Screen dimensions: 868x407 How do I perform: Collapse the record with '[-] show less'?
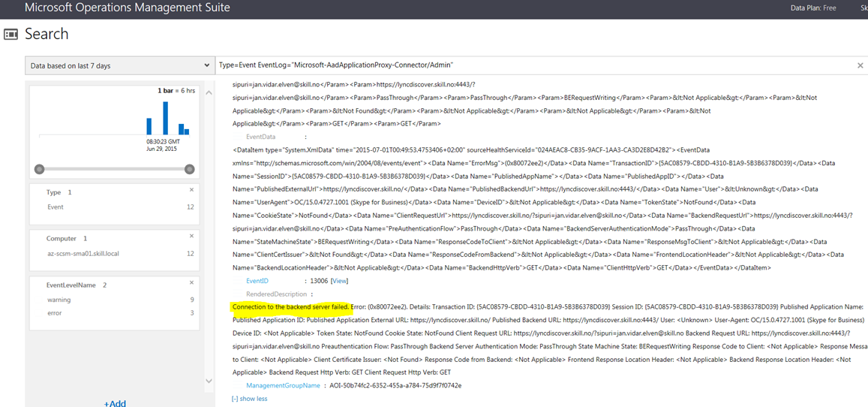pyautogui.click(x=250, y=398)
